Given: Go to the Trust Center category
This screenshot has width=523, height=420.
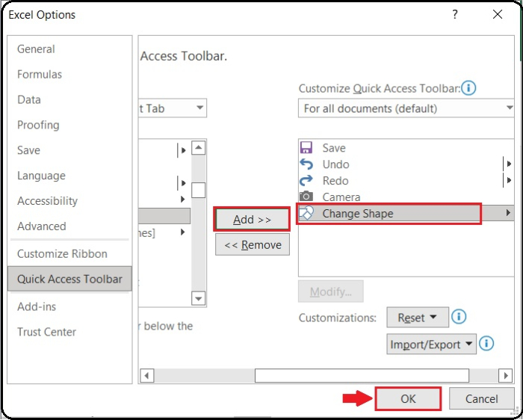Looking at the screenshot, I should pos(46,332).
